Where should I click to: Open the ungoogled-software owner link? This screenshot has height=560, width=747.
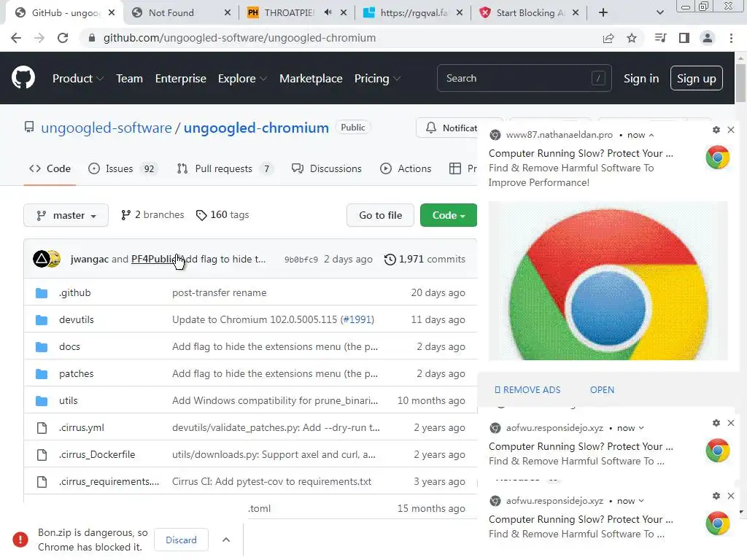pyautogui.click(x=107, y=128)
